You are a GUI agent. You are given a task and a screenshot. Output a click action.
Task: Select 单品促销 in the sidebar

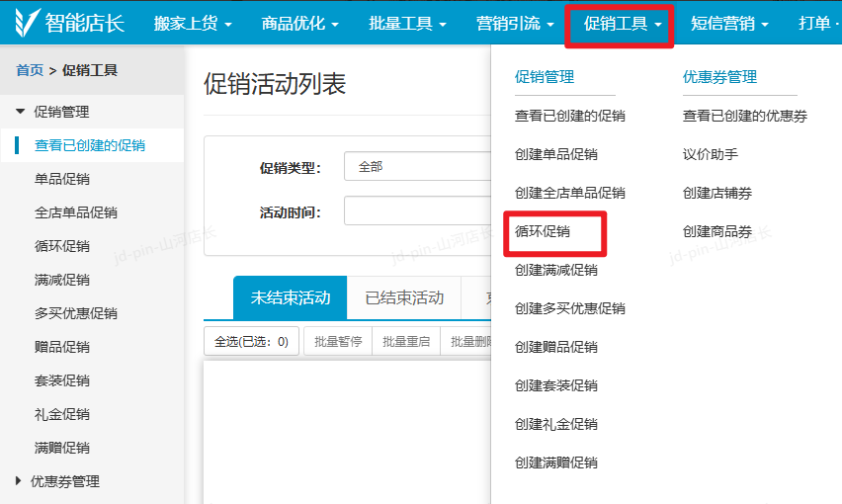62,179
